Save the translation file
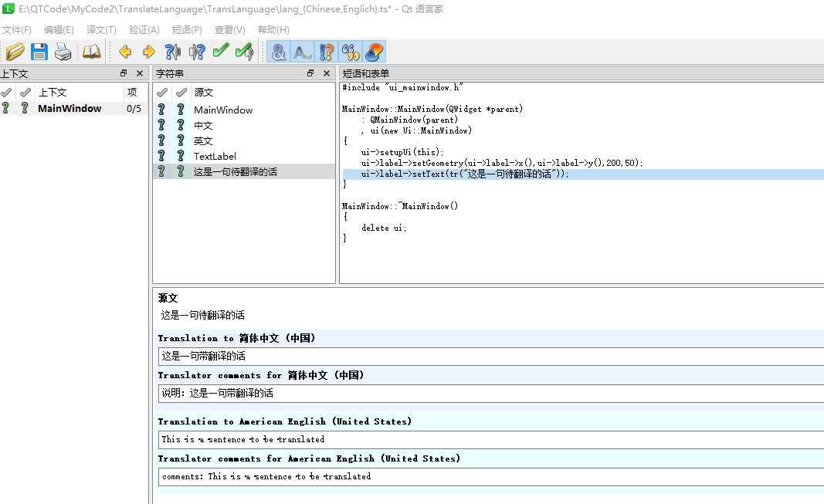 (39, 52)
